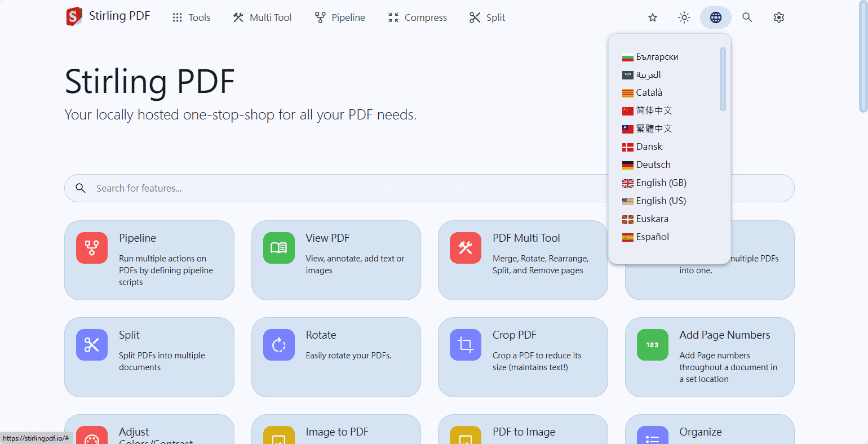Click the Adjust Colors/Contrast card title
868x444 pixels.
coord(156,436)
